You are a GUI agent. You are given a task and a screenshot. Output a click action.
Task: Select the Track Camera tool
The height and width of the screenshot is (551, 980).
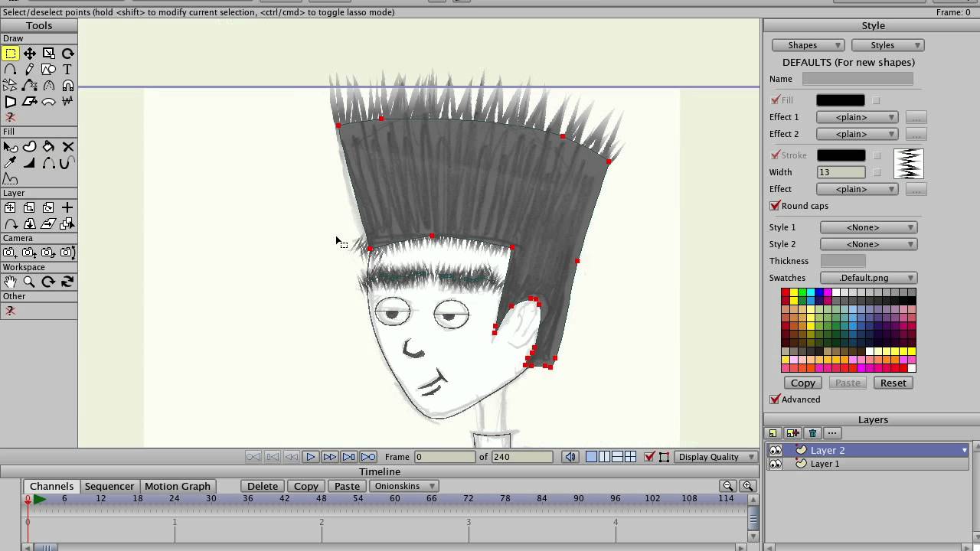click(x=10, y=253)
